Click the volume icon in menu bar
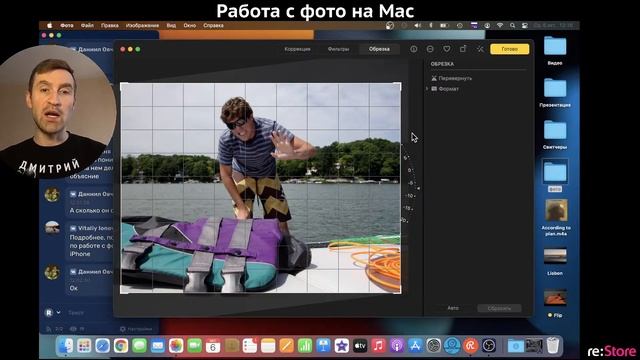The image size is (640, 360). click(417, 25)
